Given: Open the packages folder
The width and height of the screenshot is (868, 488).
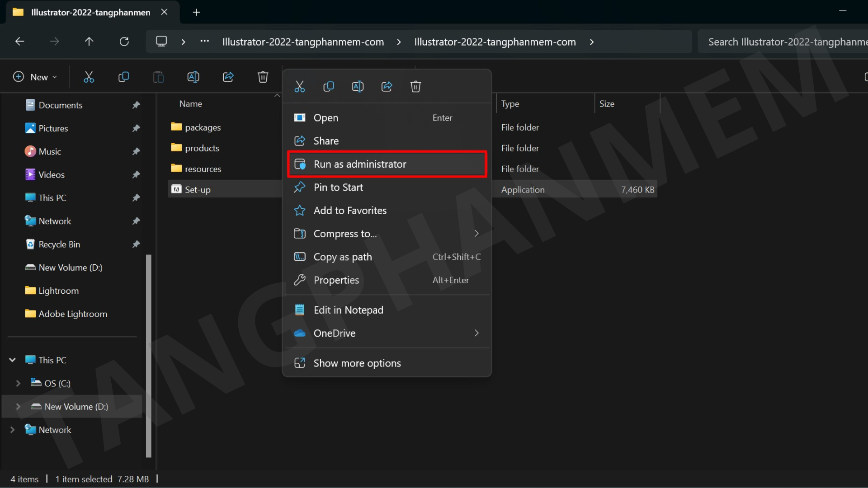Looking at the screenshot, I should (x=196, y=127).
